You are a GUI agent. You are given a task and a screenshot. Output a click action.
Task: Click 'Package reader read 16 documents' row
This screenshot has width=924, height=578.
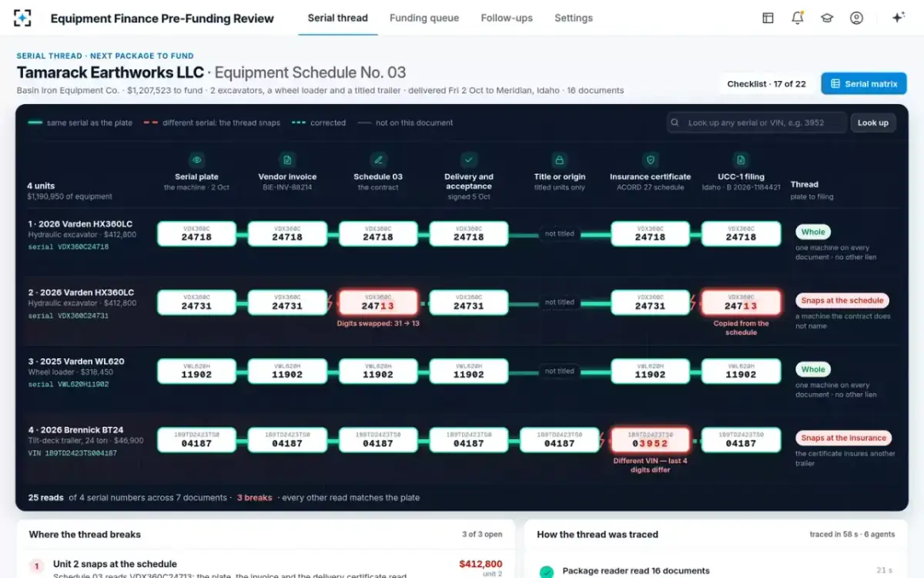(636, 571)
